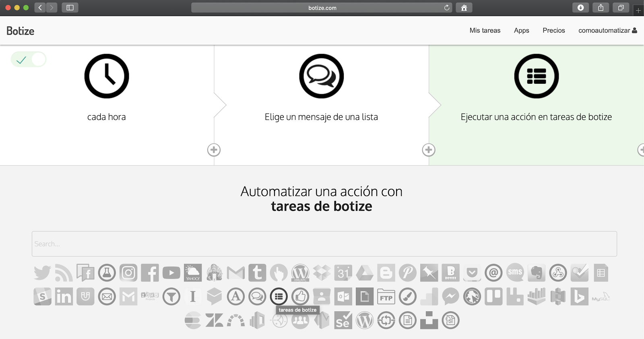Click the botize.com address bar
Viewport: 644px width, 339px height.
coord(322,8)
